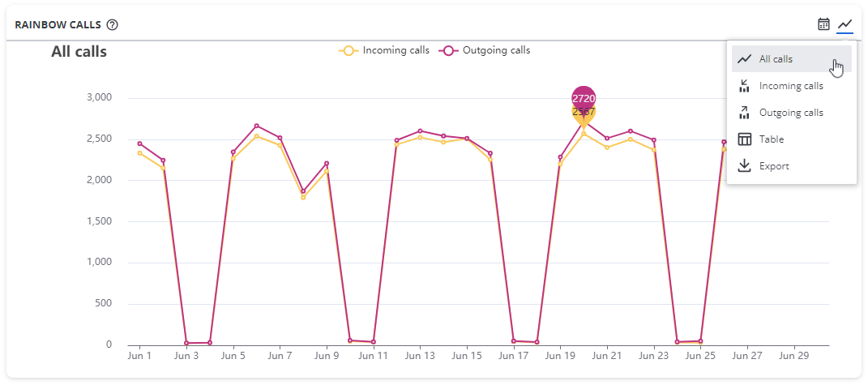Screen dimensions: 868x385
Task: Click the line chart view icon
Action: coord(845,24)
